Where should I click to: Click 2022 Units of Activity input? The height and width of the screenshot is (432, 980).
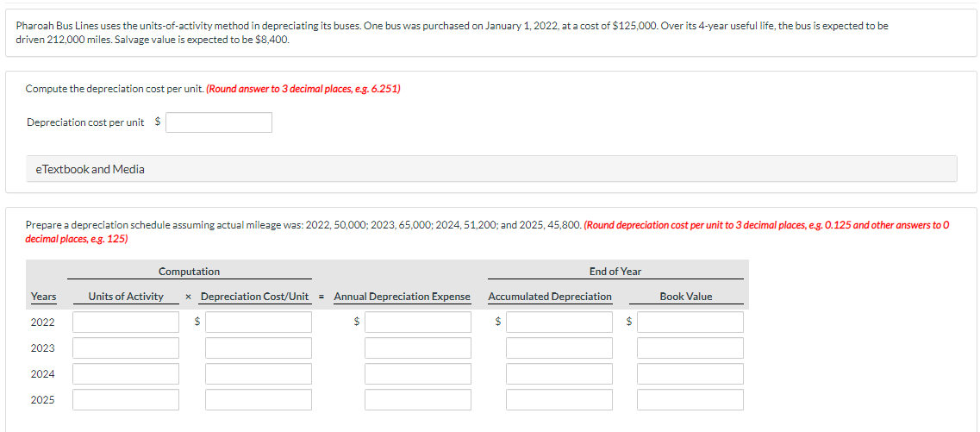(x=126, y=322)
